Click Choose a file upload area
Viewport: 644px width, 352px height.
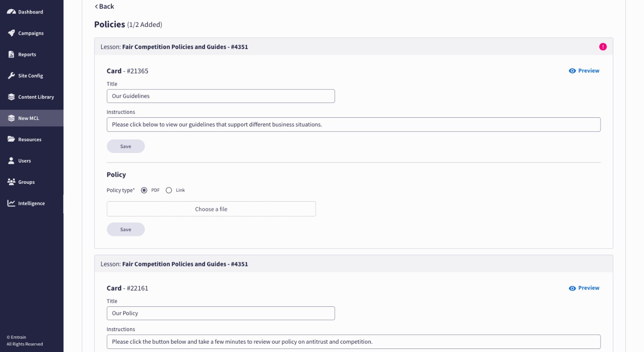211,209
